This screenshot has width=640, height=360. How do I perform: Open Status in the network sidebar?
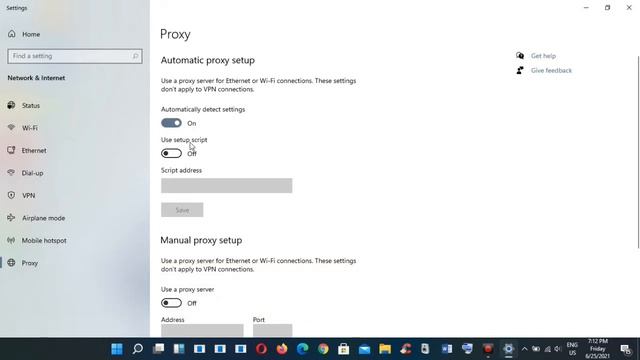[31, 106]
